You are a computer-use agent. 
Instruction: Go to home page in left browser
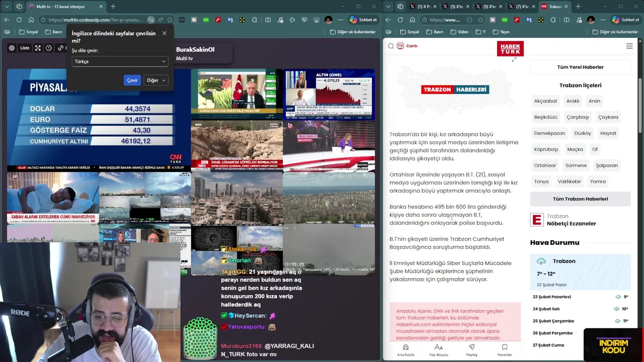31,20
